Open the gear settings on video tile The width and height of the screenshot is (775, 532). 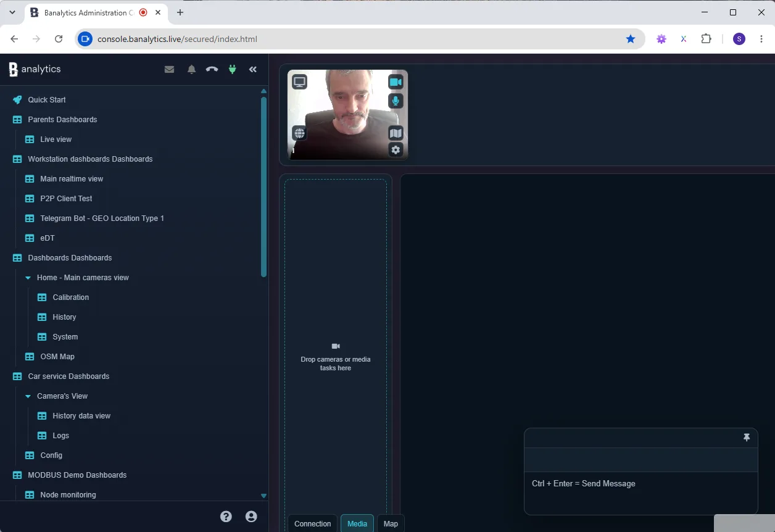coord(396,149)
